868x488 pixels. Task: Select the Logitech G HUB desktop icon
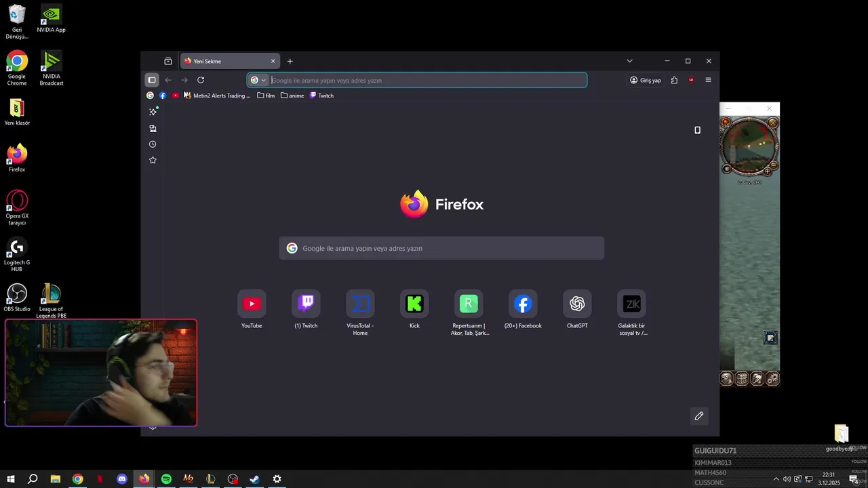click(x=17, y=255)
